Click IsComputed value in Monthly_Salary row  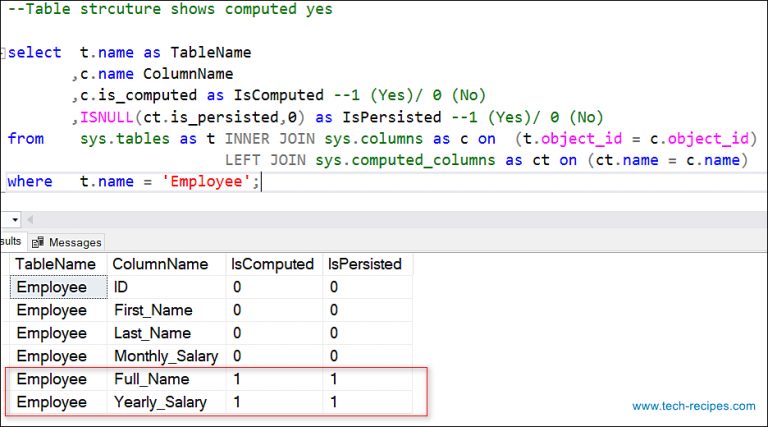pos(274,356)
